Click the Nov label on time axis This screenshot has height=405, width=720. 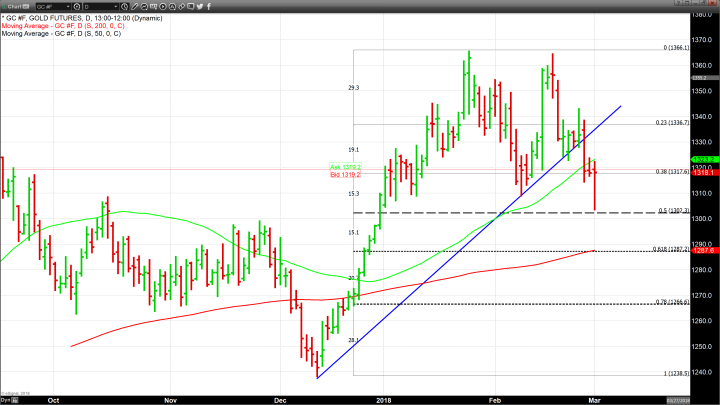pos(170,400)
